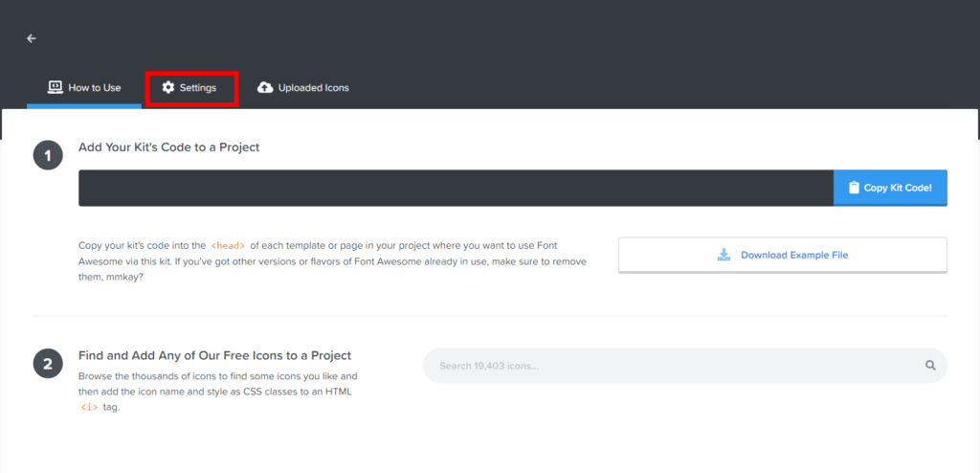Click inside the dark kit code field
The height and width of the screenshot is (473, 980).
click(x=456, y=188)
